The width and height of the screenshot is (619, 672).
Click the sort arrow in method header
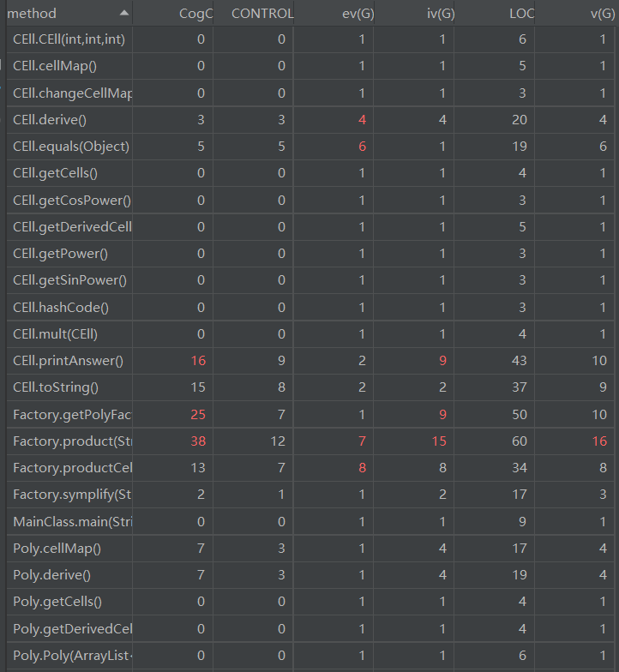[123, 13]
